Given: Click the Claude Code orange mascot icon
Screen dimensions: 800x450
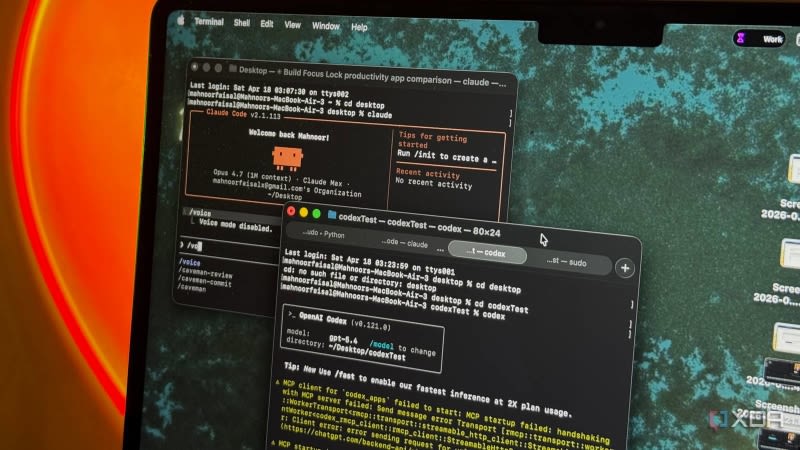Looking at the screenshot, I should [287, 158].
